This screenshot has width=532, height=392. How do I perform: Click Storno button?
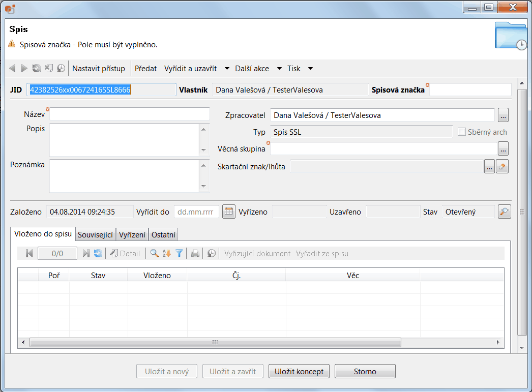(x=365, y=371)
